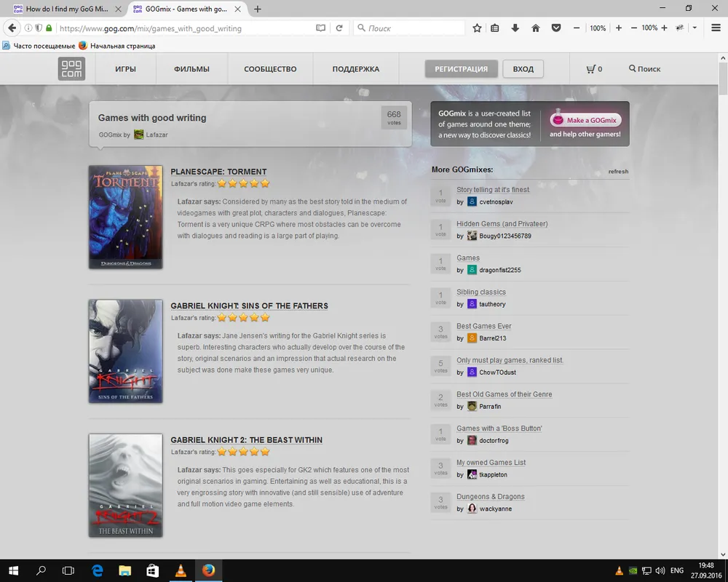Open VLC from the taskbar
The image size is (728, 582).
click(180, 570)
